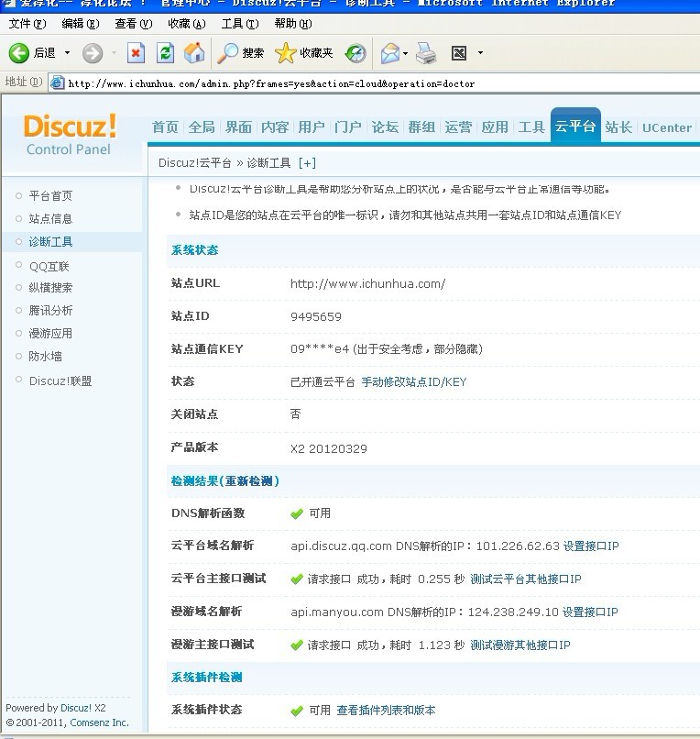
Task: Go to the Home page icon
Action: pos(194,53)
